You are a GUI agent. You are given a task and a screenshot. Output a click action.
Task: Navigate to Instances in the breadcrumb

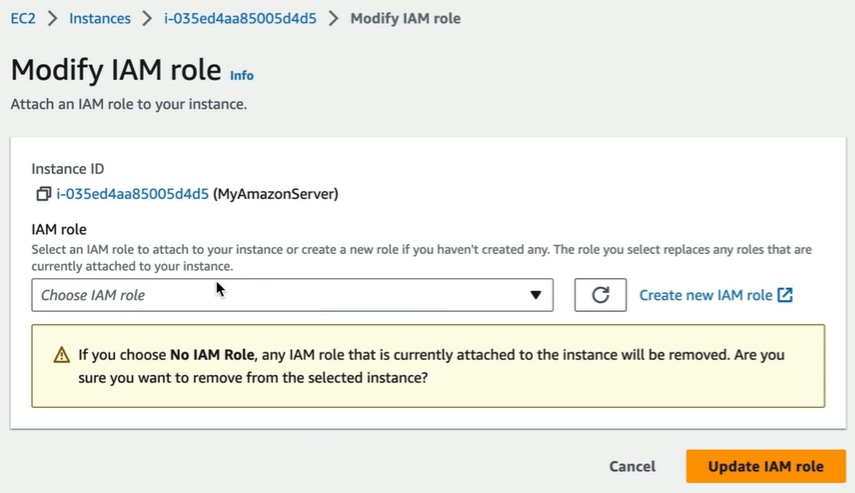(100, 19)
